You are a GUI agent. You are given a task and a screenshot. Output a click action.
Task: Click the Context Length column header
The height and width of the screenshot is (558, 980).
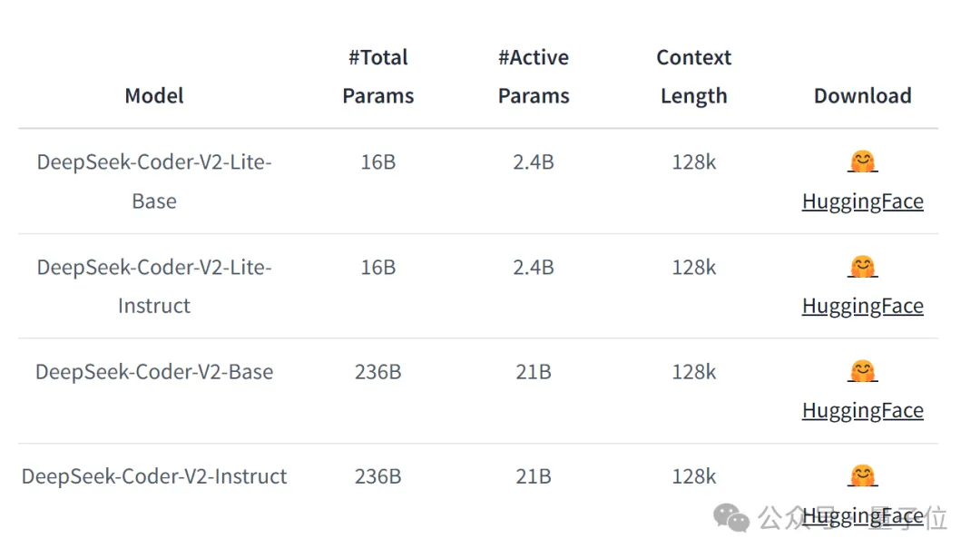point(694,76)
